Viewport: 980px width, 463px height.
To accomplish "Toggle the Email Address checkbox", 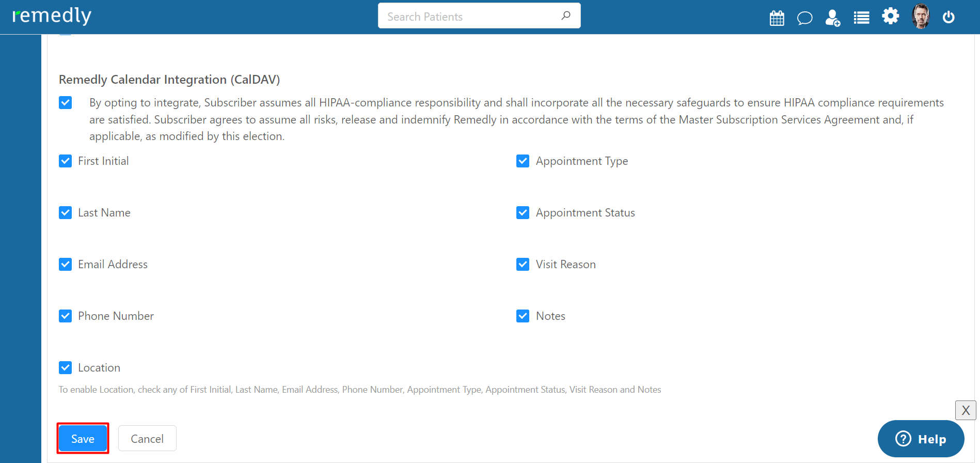I will (66, 264).
